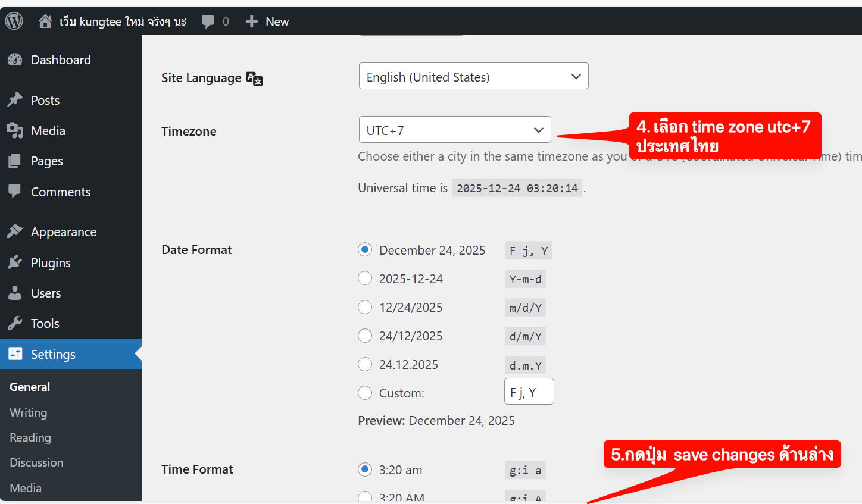Image resolution: width=862 pixels, height=504 pixels.
Task: Open Dashboard via its gauge icon
Action: [15, 60]
